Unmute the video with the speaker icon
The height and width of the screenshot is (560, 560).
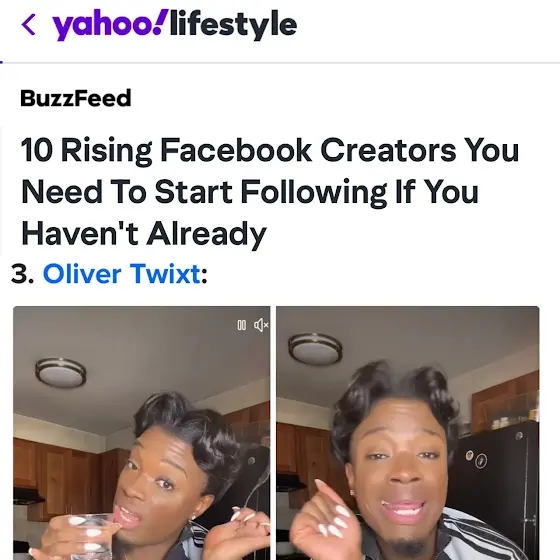[x=261, y=325]
